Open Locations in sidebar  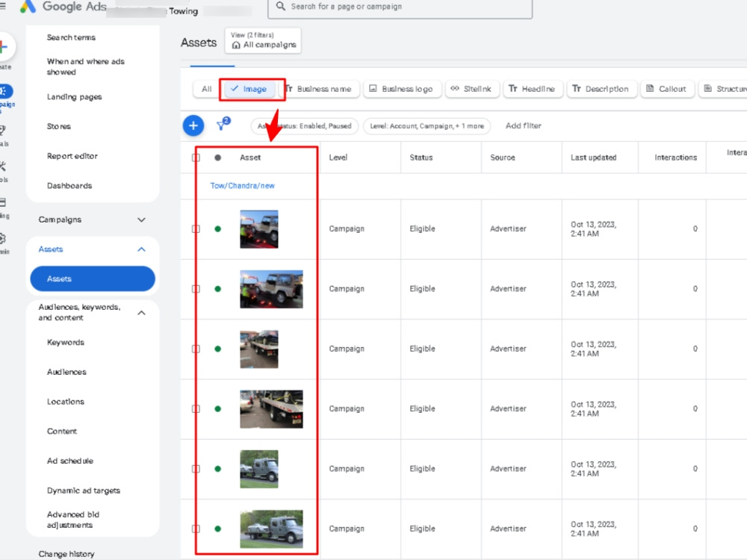tap(66, 402)
